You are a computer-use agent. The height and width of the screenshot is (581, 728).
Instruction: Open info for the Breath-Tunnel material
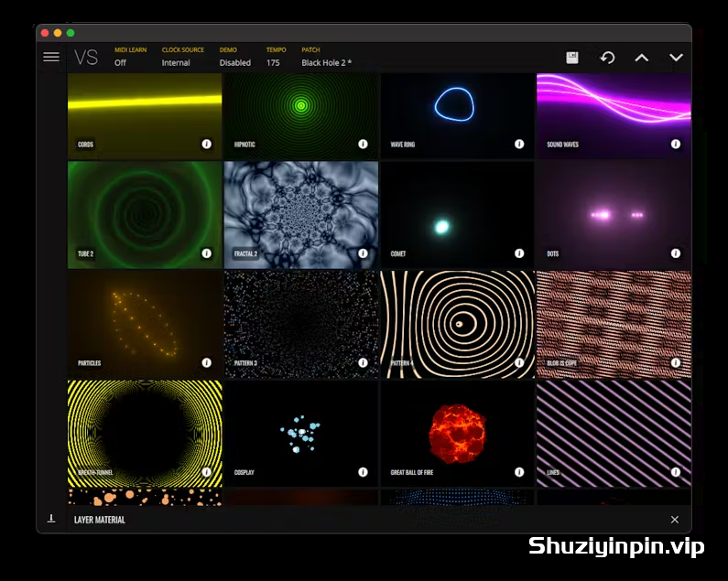207,471
